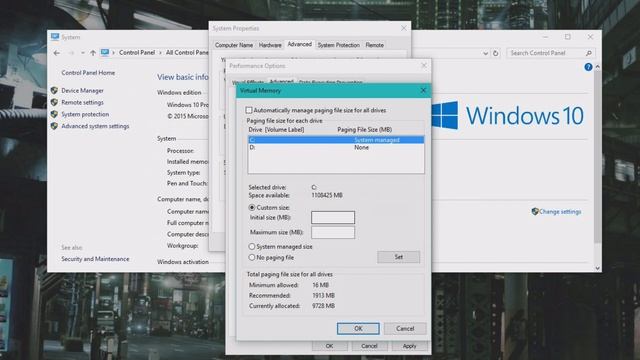Open System protection link in sidebar
The width and height of the screenshot is (640, 360).
tap(85, 114)
